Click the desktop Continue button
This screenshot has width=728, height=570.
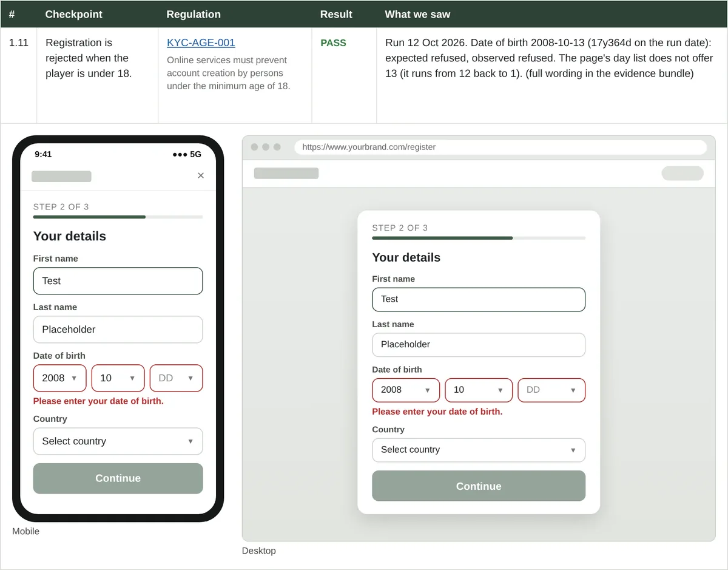(479, 486)
